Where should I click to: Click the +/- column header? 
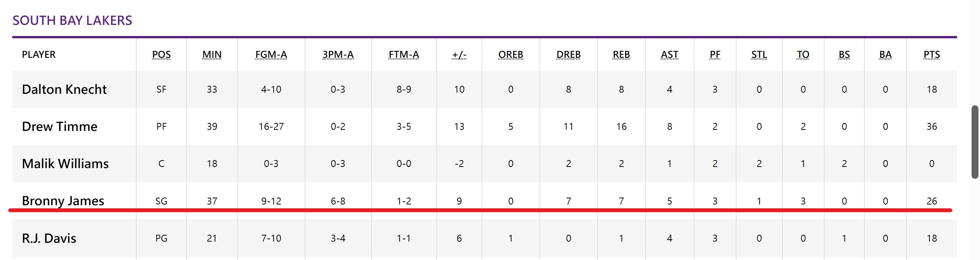point(459,54)
